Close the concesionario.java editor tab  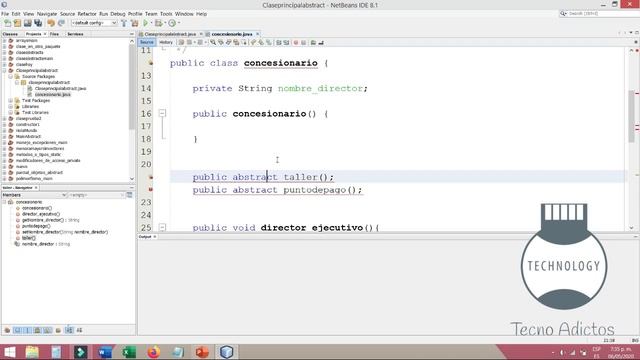point(258,34)
